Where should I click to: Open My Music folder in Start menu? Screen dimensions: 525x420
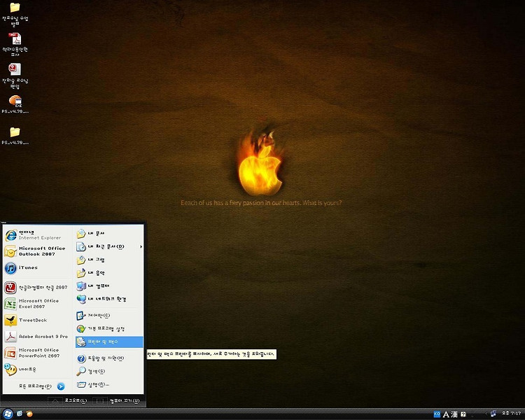point(109,273)
